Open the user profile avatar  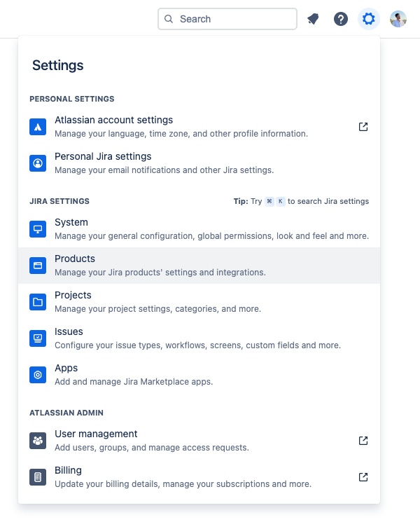[398, 19]
